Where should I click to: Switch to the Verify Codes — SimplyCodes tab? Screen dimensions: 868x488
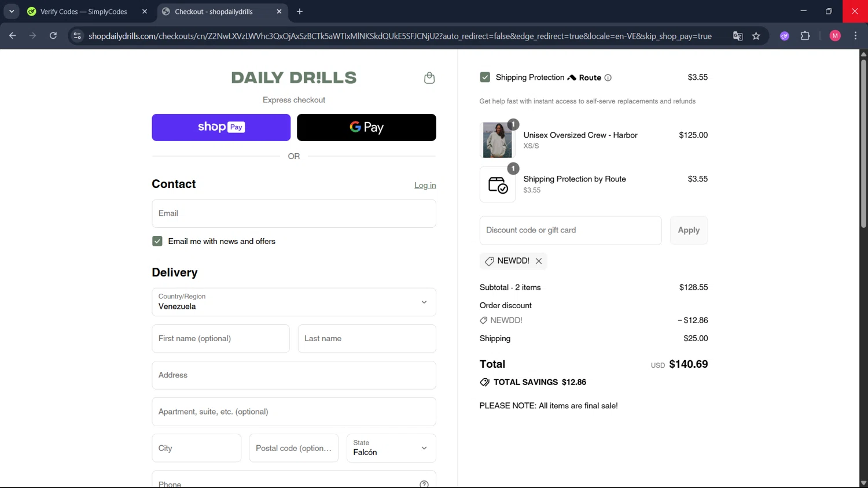coord(83,12)
